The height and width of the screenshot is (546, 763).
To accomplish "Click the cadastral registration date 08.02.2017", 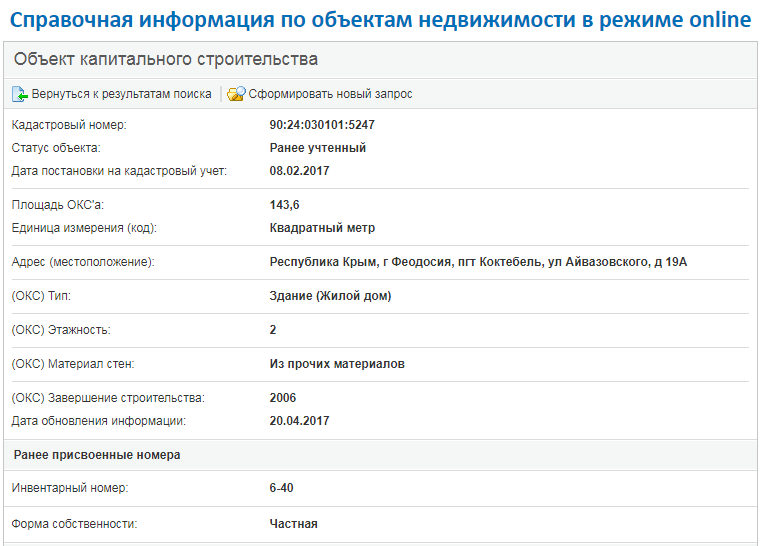I will coord(299,171).
